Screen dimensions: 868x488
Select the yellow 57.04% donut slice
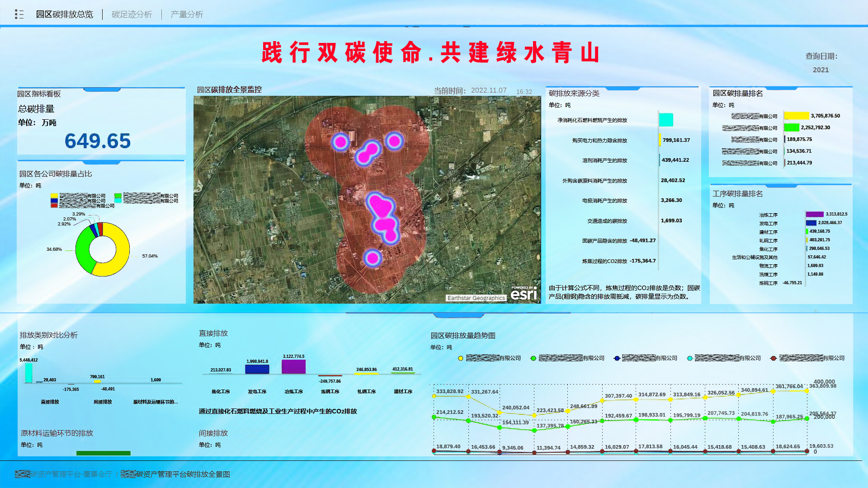[122, 253]
